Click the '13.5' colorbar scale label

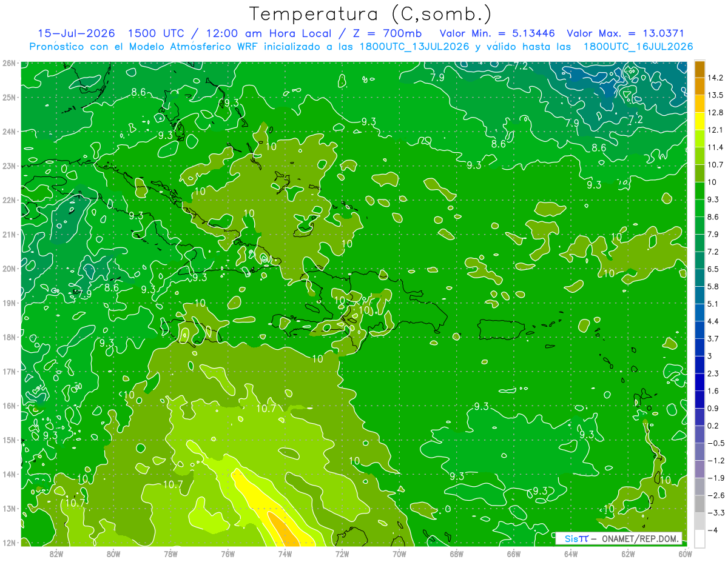[716, 95]
